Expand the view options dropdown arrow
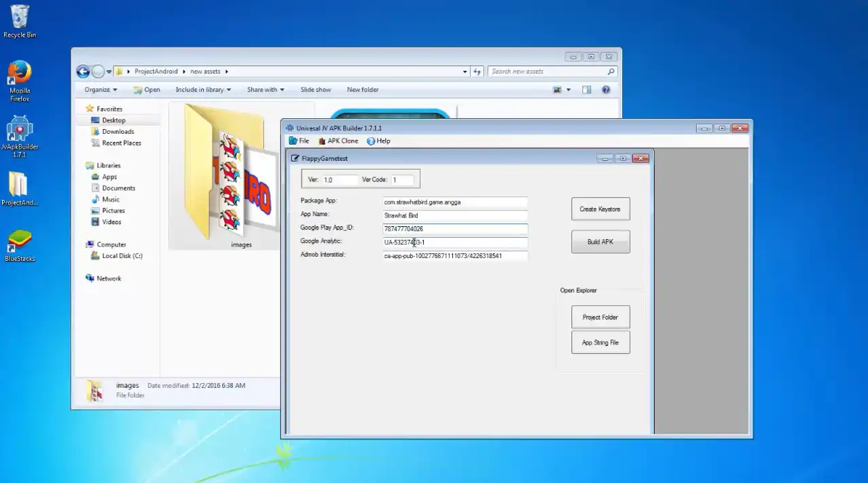This screenshot has height=483, width=868. [568, 90]
